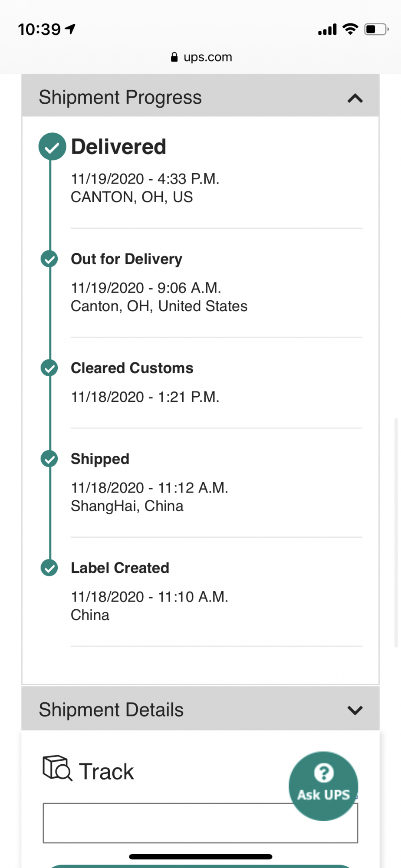Click the Delivered green checkmark icon

pos(52,146)
